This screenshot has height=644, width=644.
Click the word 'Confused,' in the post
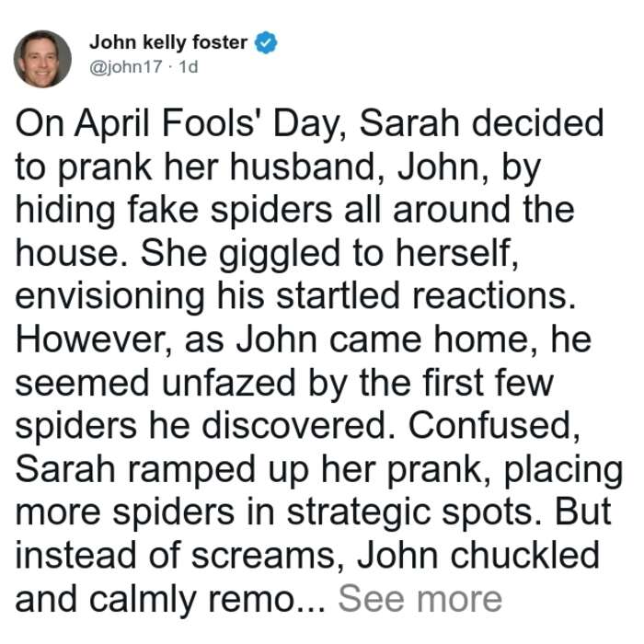point(495,426)
